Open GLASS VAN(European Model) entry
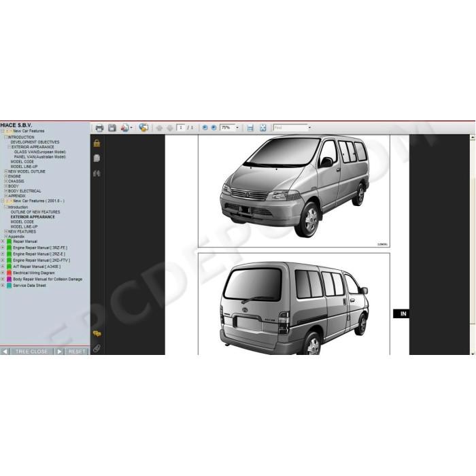Image resolution: width=476 pixels, height=476 pixels. point(39,152)
